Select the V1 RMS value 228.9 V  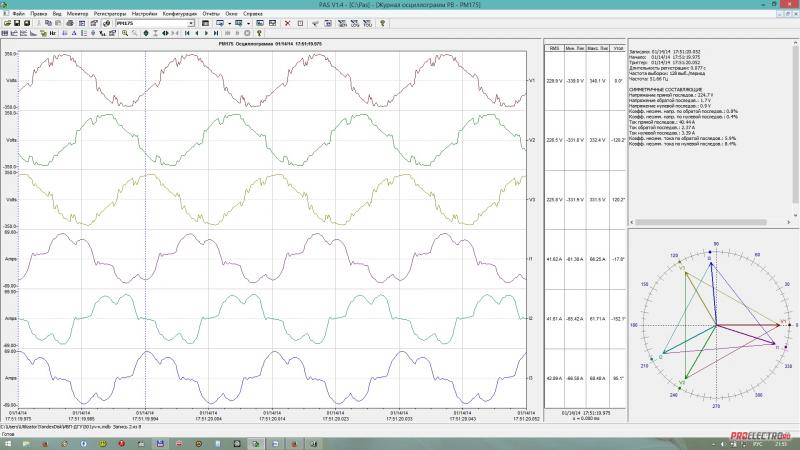555,81
